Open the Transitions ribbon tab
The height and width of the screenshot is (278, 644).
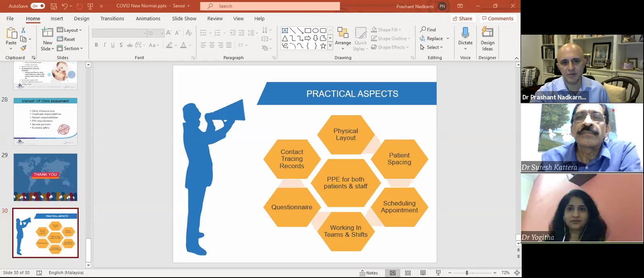click(x=112, y=19)
